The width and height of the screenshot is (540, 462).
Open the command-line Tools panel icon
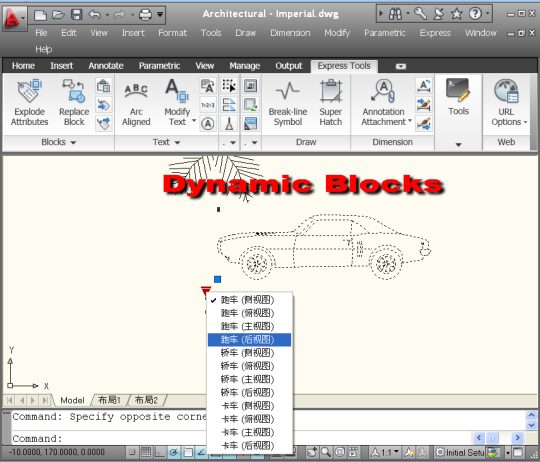(458, 90)
